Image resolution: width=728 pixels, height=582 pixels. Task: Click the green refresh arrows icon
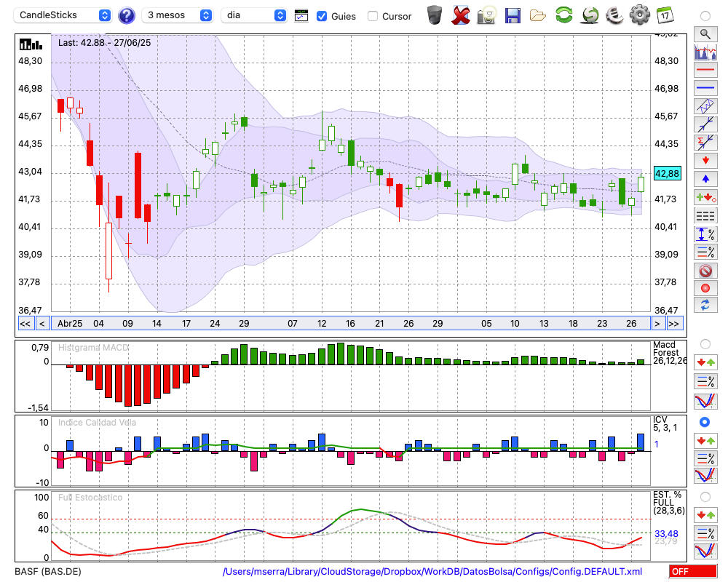tap(564, 15)
